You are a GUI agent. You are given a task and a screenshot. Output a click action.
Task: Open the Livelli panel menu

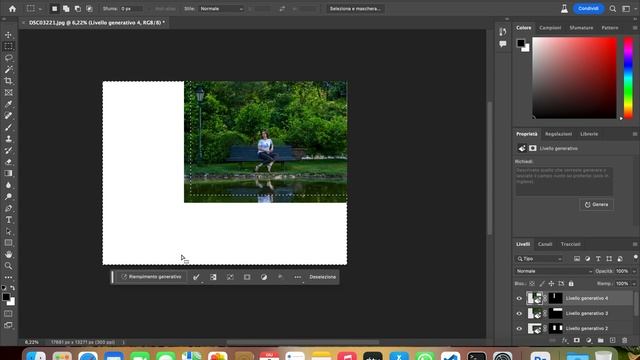pyautogui.click(x=635, y=244)
